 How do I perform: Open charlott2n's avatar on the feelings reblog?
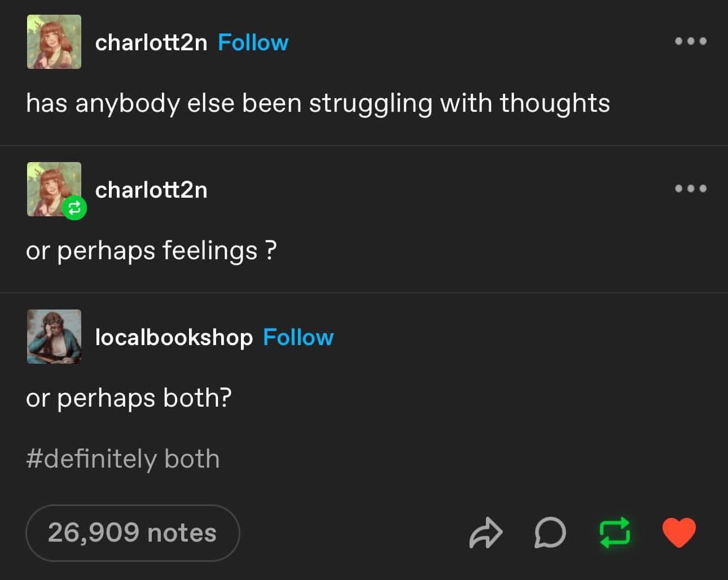pos(52,186)
